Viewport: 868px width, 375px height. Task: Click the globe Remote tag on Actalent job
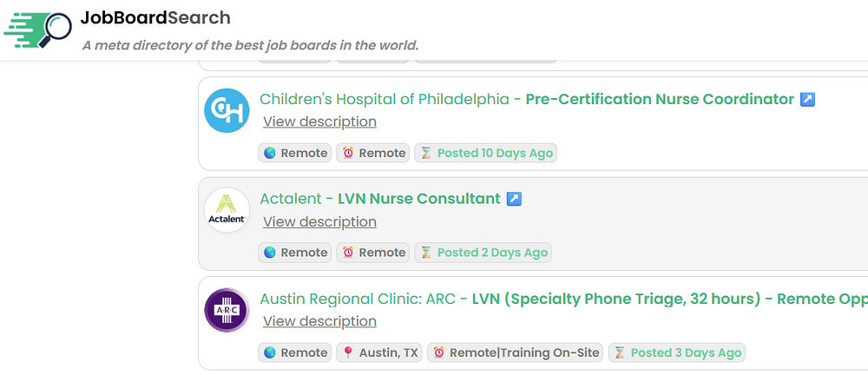click(295, 253)
